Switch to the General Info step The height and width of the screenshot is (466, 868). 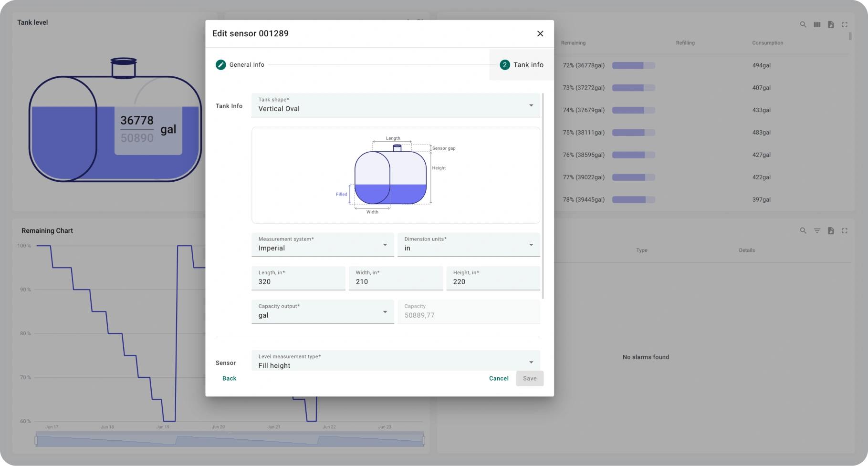pyautogui.click(x=246, y=64)
